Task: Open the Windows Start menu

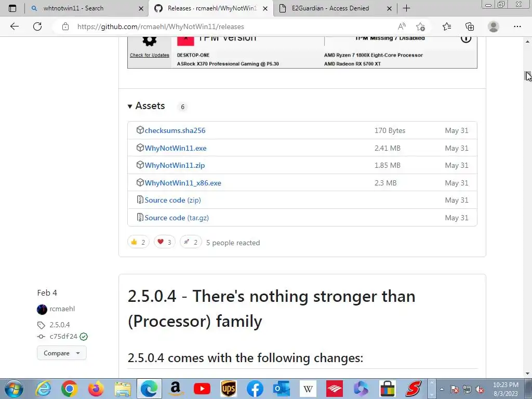Action: pos(14,389)
